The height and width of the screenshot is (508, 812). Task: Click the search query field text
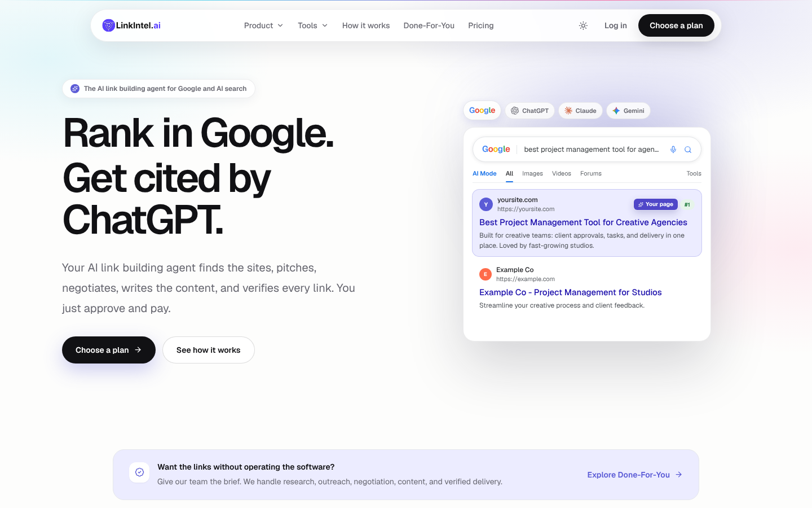[591, 150]
